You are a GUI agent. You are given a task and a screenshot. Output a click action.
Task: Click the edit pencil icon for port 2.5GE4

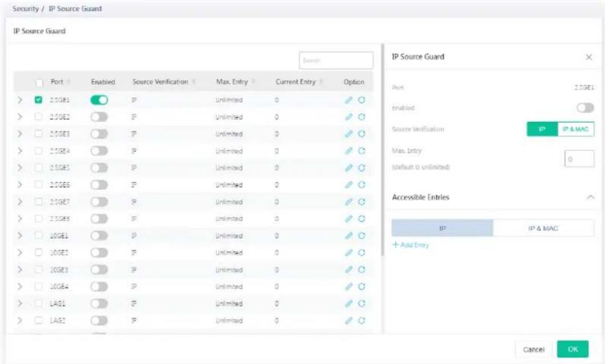[x=349, y=151]
